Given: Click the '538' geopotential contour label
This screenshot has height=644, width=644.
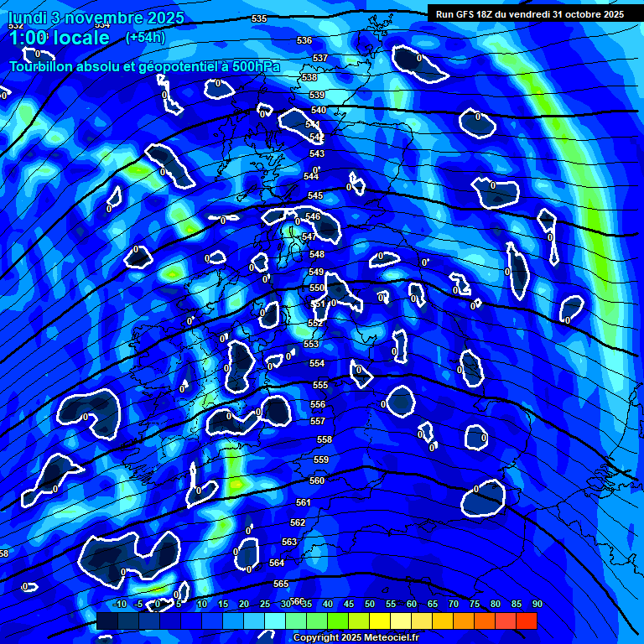Looking at the screenshot, I should (309, 77).
